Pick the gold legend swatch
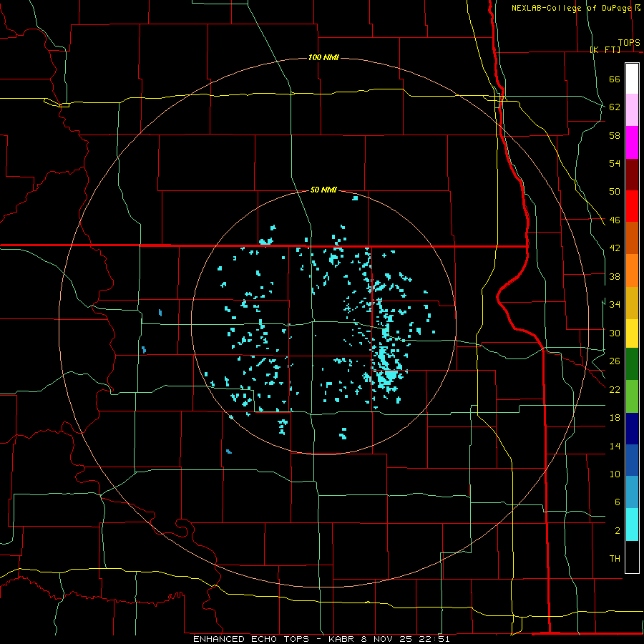 (632, 303)
